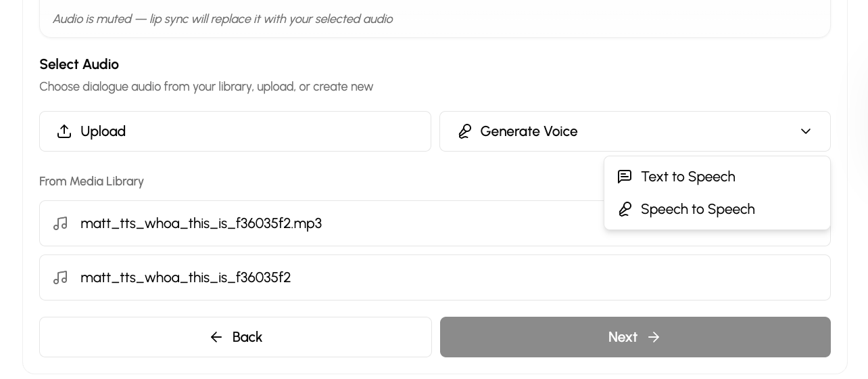Click the Speech to Speech microphone icon
This screenshot has height=379, width=868.
click(x=625, y=209)
